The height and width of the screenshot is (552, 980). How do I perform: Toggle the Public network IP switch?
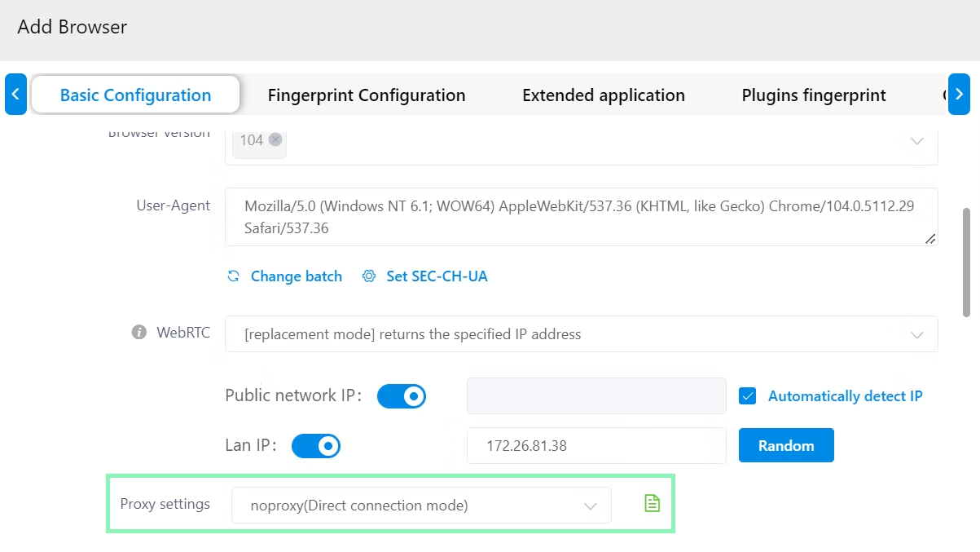[x=402, y=397]
